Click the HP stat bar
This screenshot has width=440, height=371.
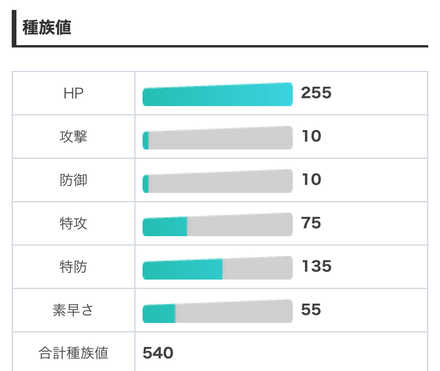218,94
